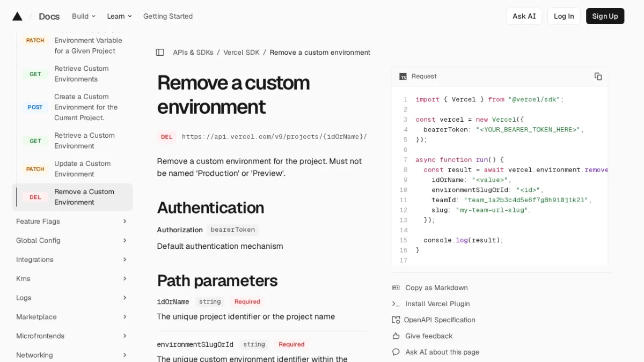This screenshot has height=362, width=644.
Task: Expand the Integrations section
Action: [x=72, y=260]
